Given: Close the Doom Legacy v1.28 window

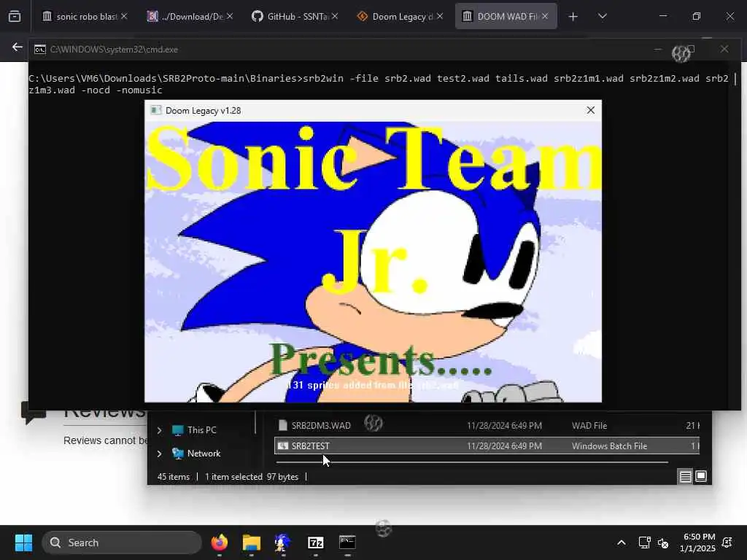Looking at the screenshot, I should coord(591,111).
